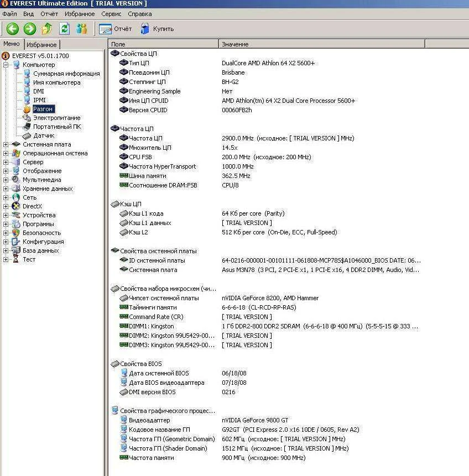469x476 pixels.
Task: Click the Купить toolbar button
Action: pyautogui.click(x=157, y=29)
